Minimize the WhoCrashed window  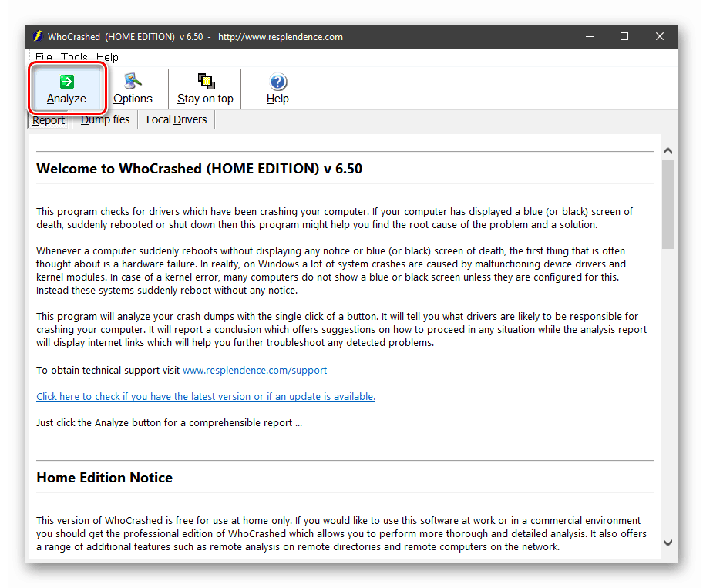click(x=590, y=36)
